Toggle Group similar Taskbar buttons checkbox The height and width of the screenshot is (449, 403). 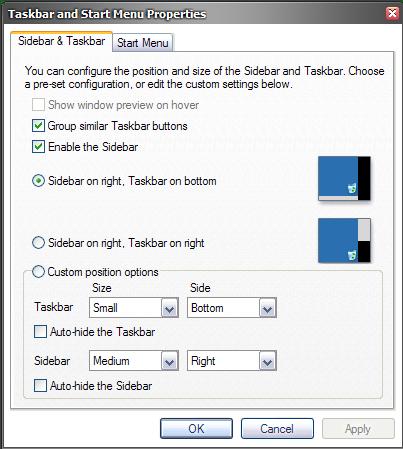38,126
